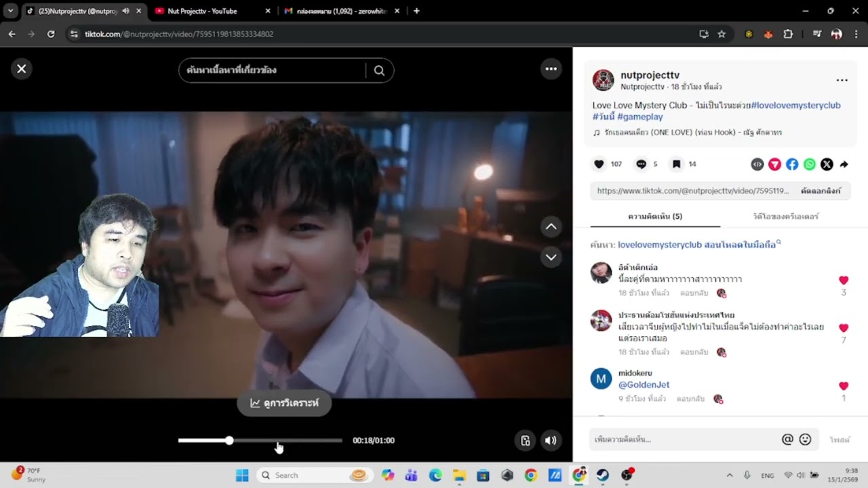Click the post comment button
The height and width of the screenshot is (488, 868).
(840, 440)
